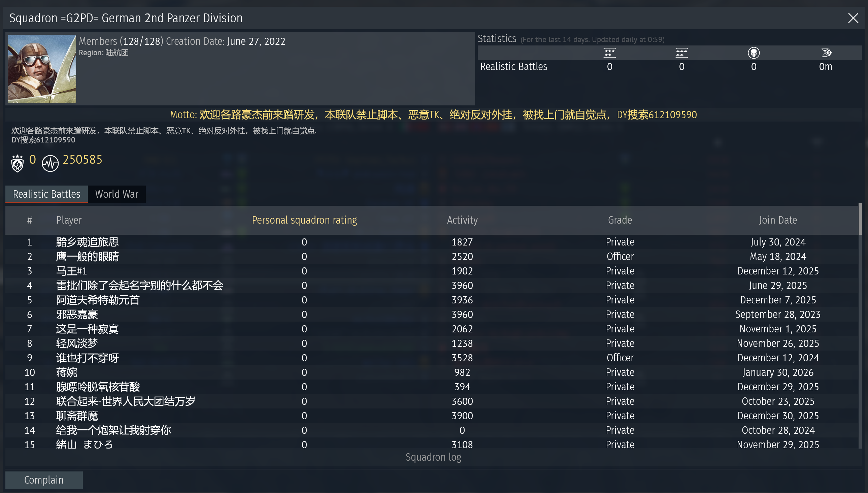Click the air victories stars icon
868x493 pixels.
pos(609,53)
